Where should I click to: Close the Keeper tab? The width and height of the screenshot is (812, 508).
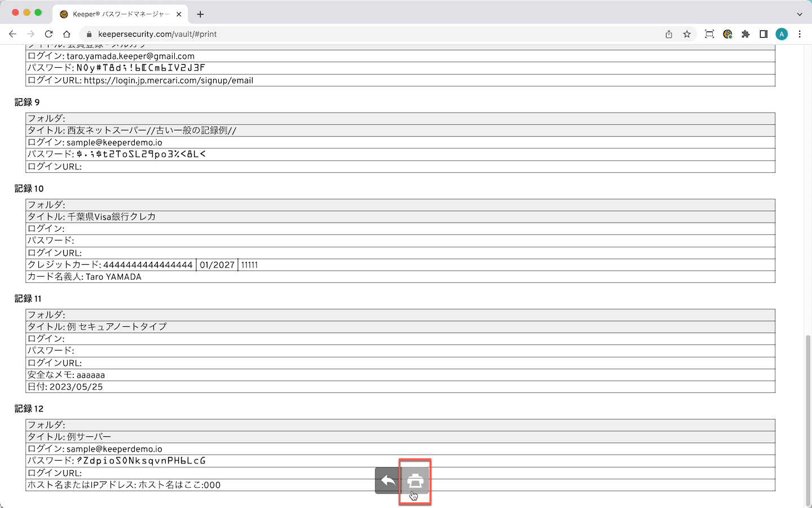179,14
